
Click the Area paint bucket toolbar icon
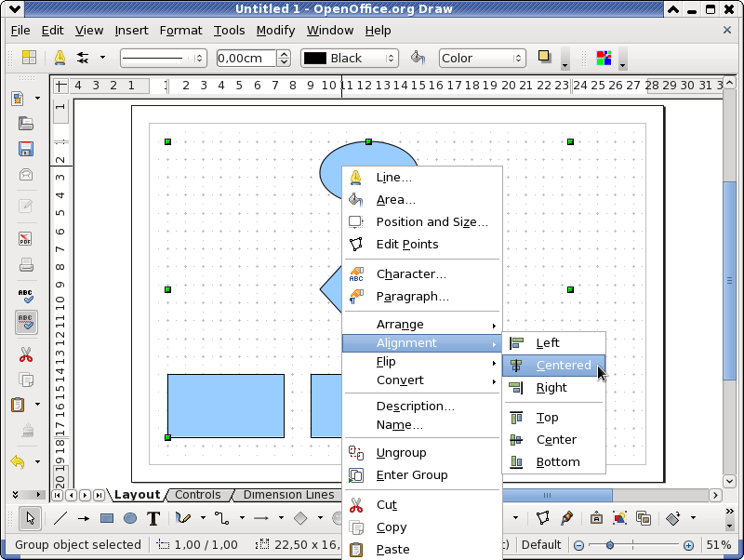[x=418, y=58]
